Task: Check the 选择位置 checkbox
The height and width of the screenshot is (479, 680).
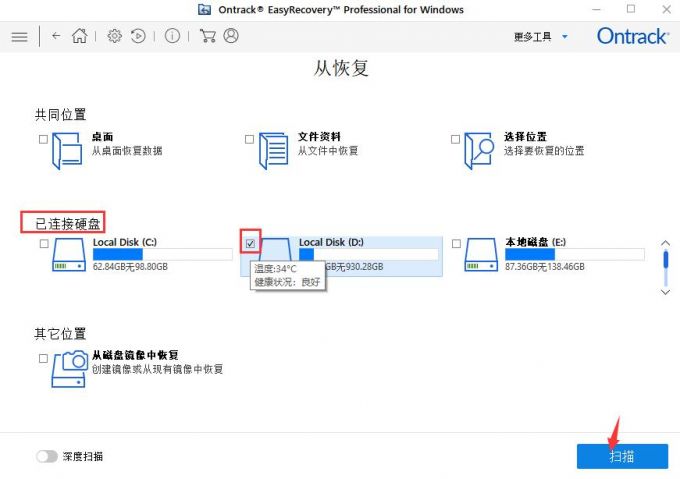Action: tap(455, 139)
